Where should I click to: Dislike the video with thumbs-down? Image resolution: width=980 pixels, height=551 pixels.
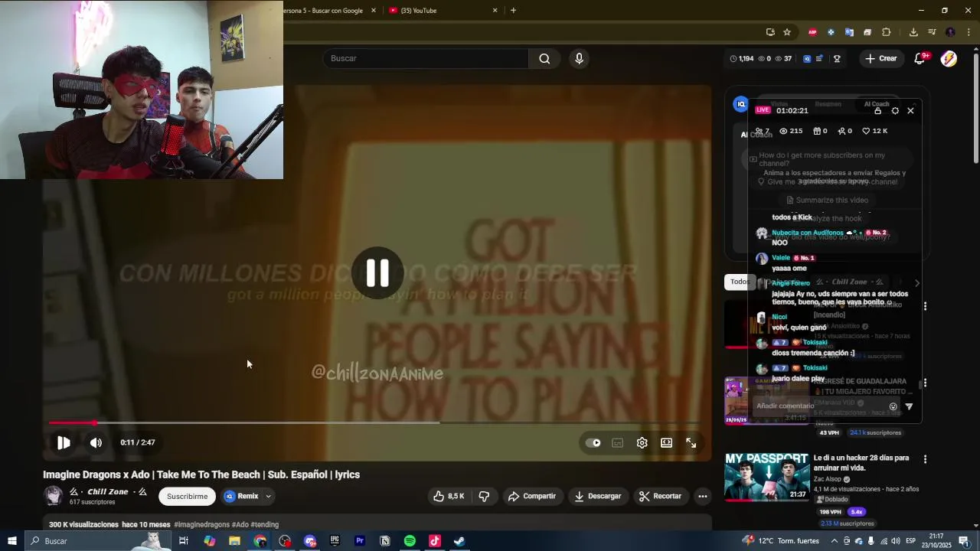tap(484, 496)
